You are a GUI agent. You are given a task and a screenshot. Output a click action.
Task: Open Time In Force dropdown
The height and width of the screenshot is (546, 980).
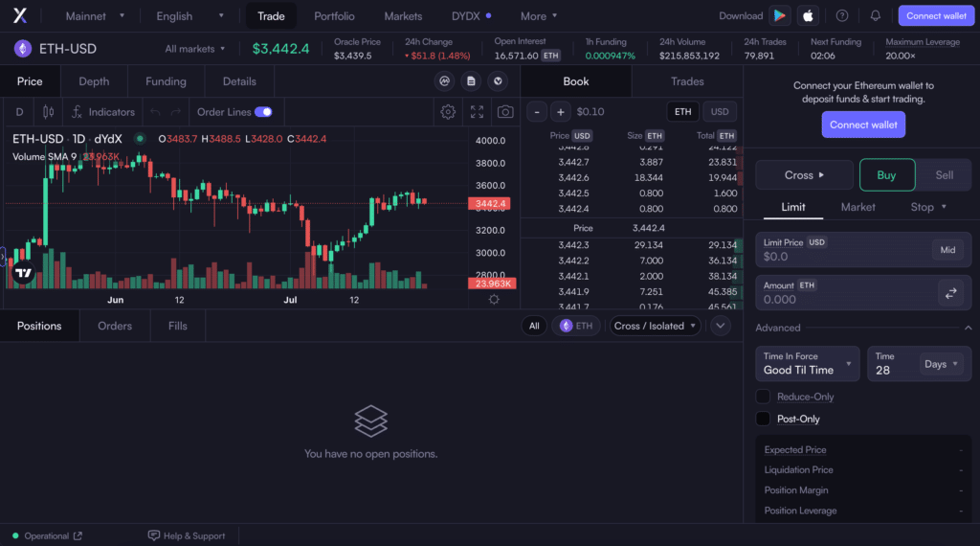click(808, 363)
